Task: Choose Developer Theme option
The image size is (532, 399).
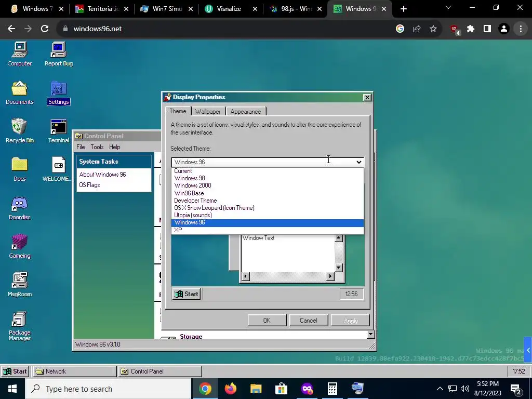Action: pyautogui.click(x=268, y=201)
